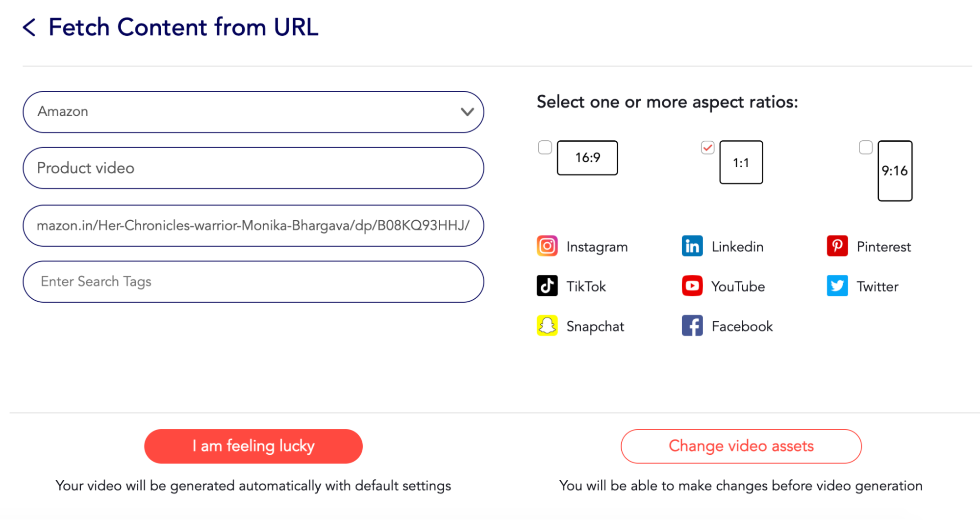The image size is (980, 520).
Task: Focus the Enter Search Tags field
Action: click(x=253, y=282)
